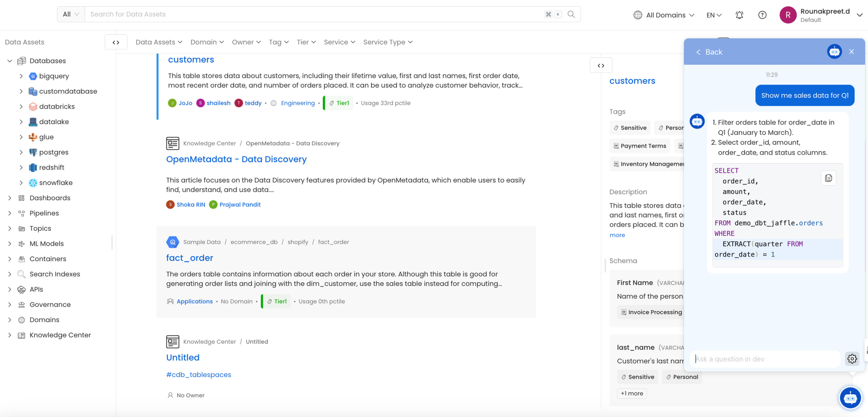The image size is (868, 417).
Task: Open the help question mark icon
Action: click(762, 15)
